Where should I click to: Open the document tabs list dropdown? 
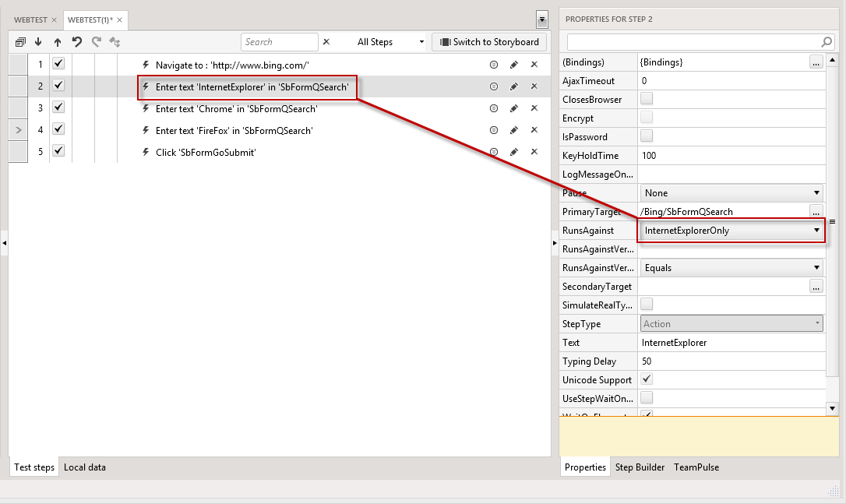[542, 20]
